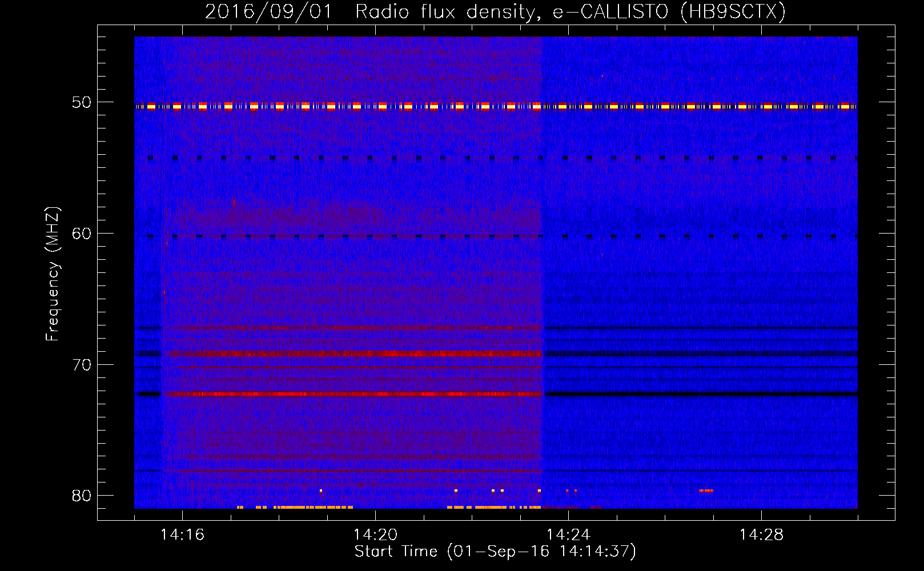Select the 14:16 time tick label
Screen dimensions: 924x571
point(182,535)
